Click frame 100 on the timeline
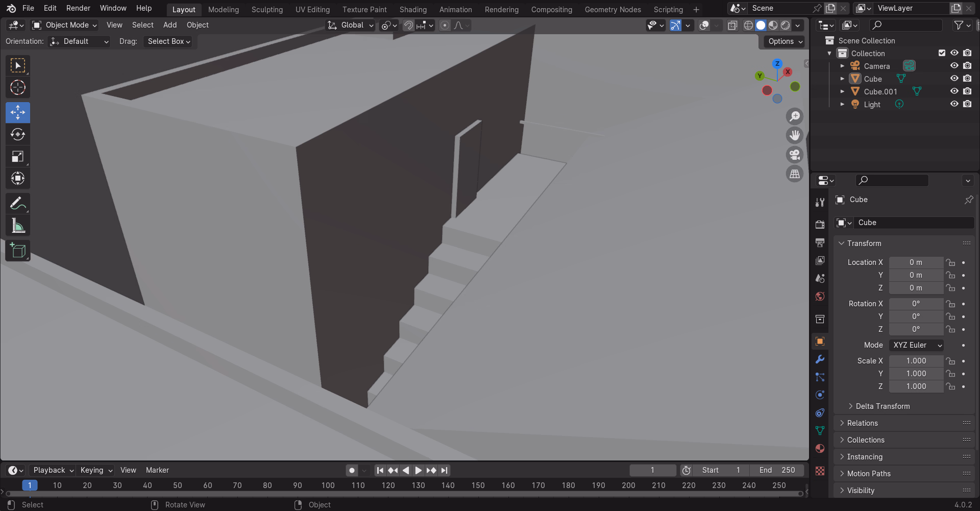Image resolution: width=980 pixels, height=511 pixels. tap(328, 485)
